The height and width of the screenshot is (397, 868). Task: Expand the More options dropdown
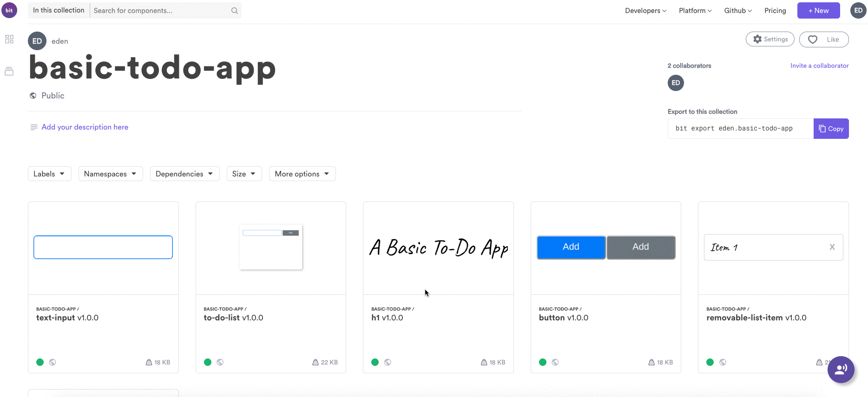click(x=302, y=174)
